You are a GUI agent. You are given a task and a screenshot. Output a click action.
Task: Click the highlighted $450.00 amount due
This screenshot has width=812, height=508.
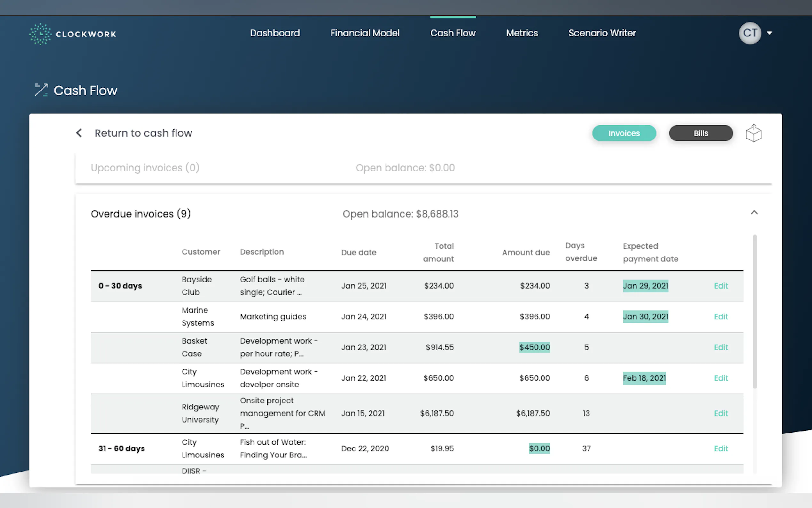[x=535, y=347]
